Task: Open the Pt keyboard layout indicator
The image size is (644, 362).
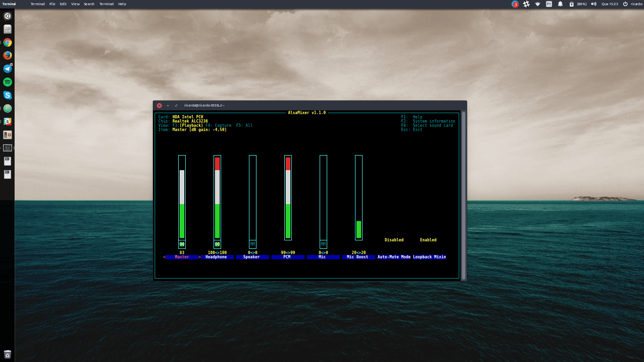Action: 549,4
